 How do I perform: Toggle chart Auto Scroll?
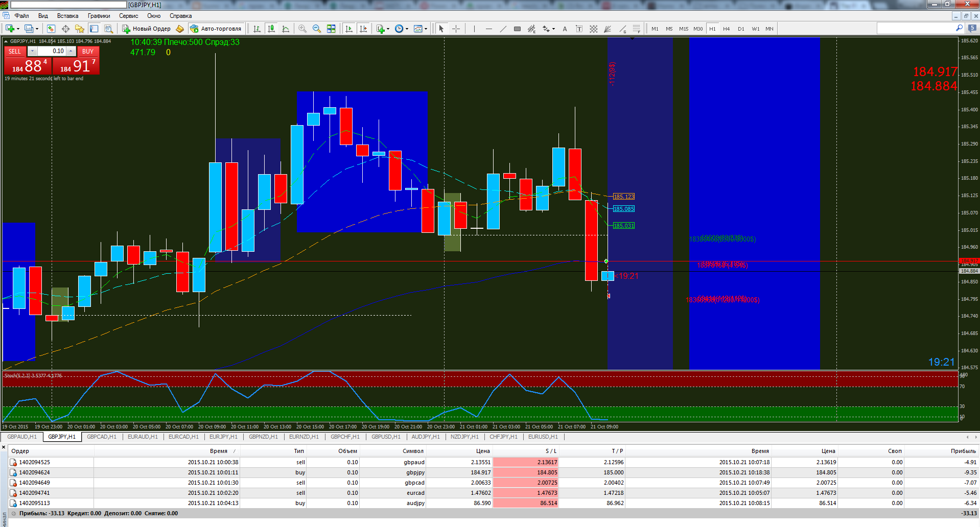[x=349, y=29]
